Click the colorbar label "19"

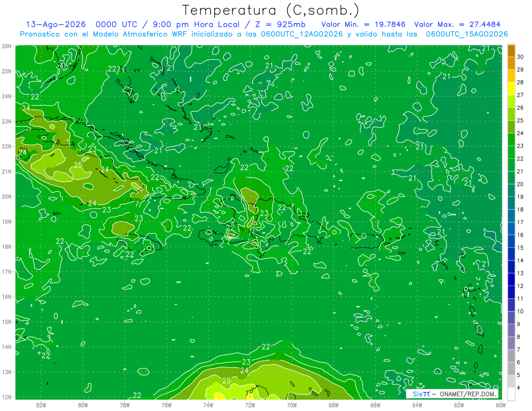(x=520, y=197)
